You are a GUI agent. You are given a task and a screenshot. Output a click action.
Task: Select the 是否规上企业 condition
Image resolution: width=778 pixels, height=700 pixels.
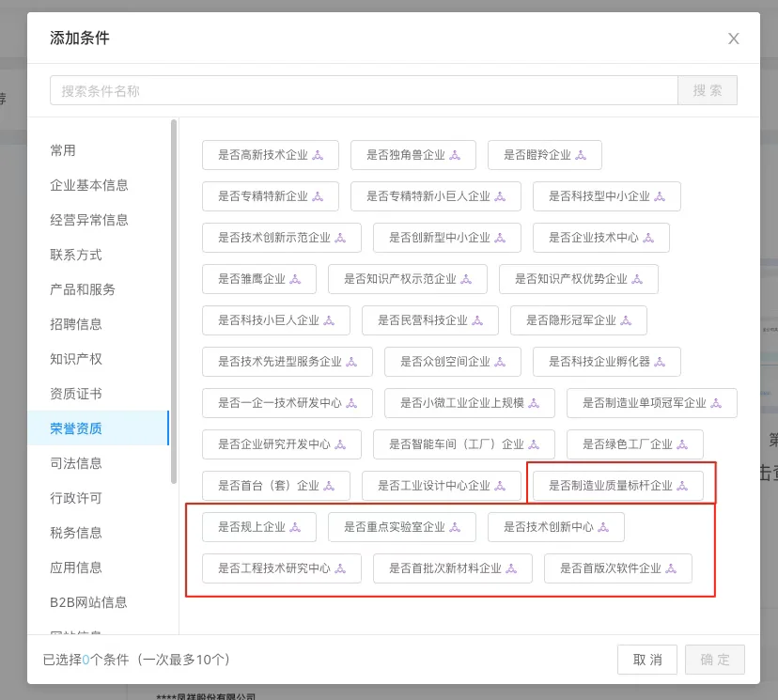(258, 527)
